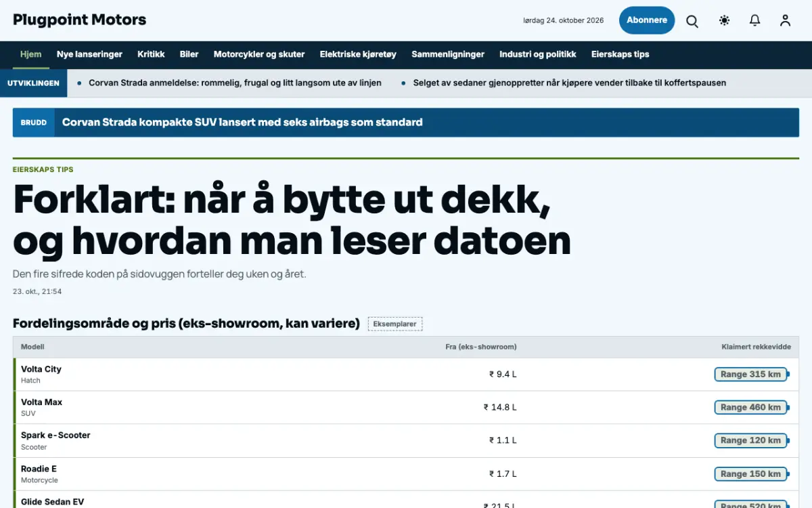The height and width of the screenshot is (508, 812).
Task: Select Glide Sedan EV row name
Action: click(x=53, y=502)
